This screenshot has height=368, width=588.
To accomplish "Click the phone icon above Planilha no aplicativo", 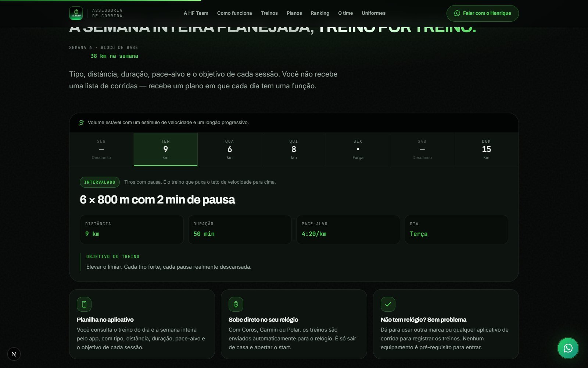I will [x=84, y=304].
